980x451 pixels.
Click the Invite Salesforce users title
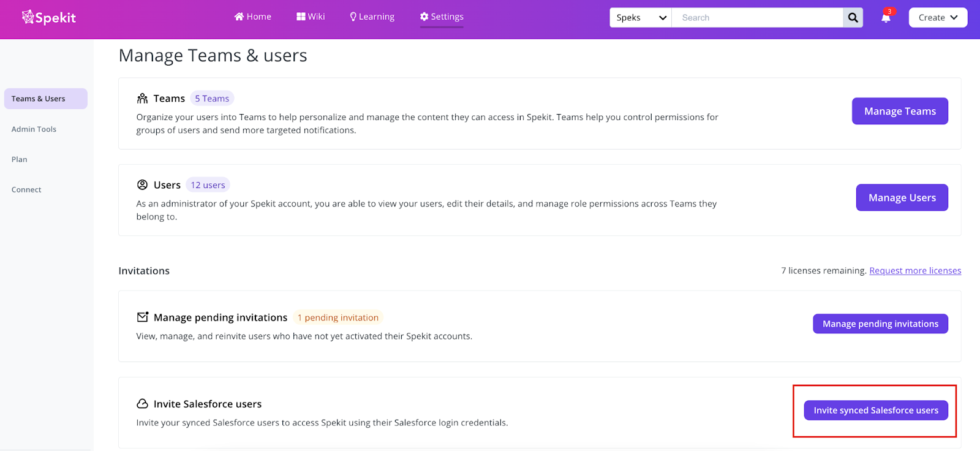[x=208, y=404]
